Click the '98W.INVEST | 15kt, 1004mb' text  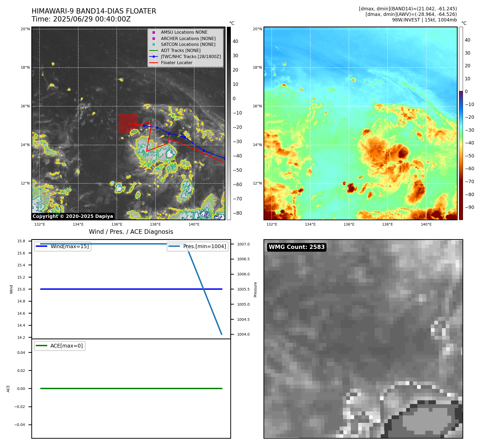click(424, 20)
